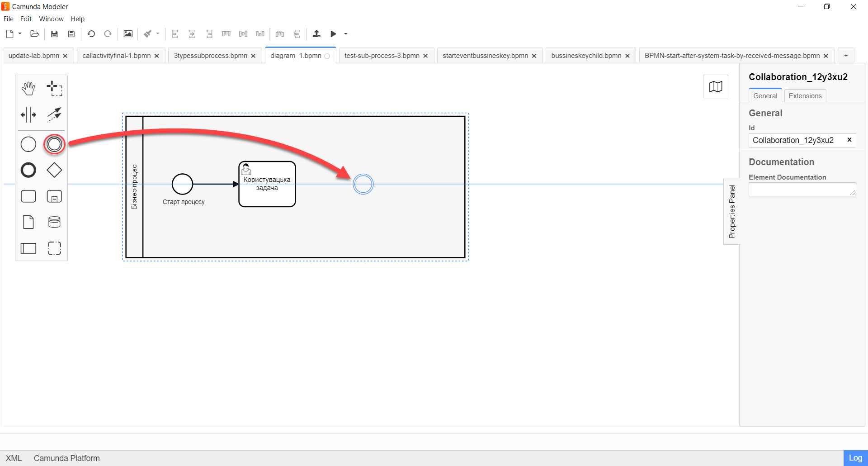The image size is (868, 466).
Task: Open the File menu
Action: pos(9,19)
